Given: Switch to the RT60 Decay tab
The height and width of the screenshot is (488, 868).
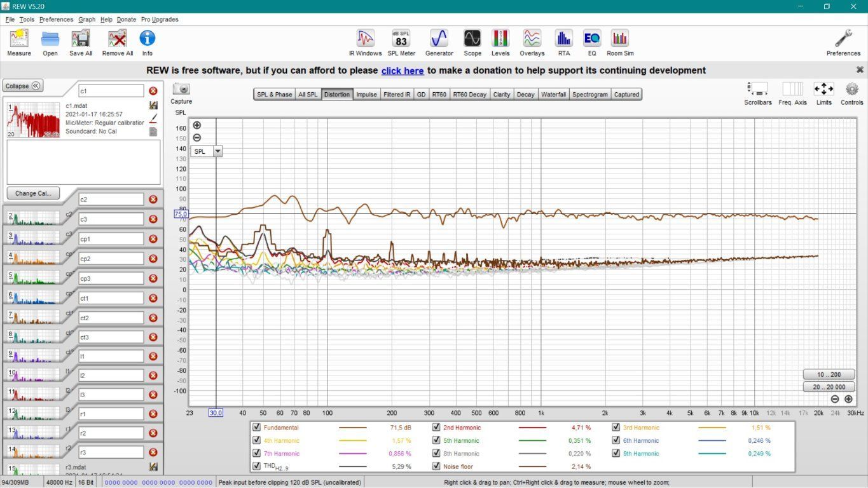Looking at the screenshot, I should (469, 94).
